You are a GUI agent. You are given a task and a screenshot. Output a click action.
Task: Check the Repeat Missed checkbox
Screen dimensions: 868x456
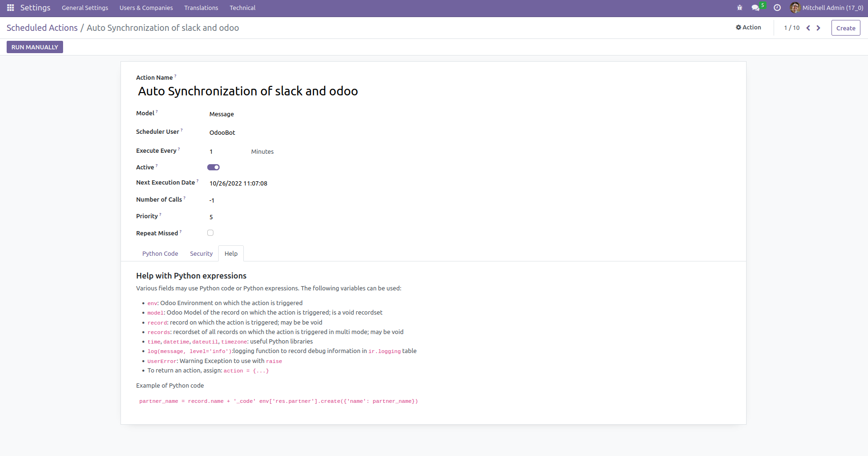pyautogui.click(x=210, y=233)
